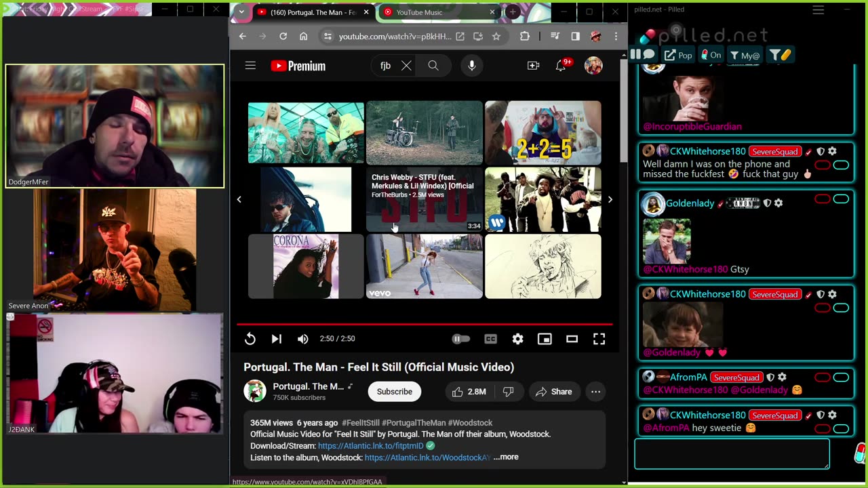
Task: View site information icon in address bar
Action: point(327,37)
